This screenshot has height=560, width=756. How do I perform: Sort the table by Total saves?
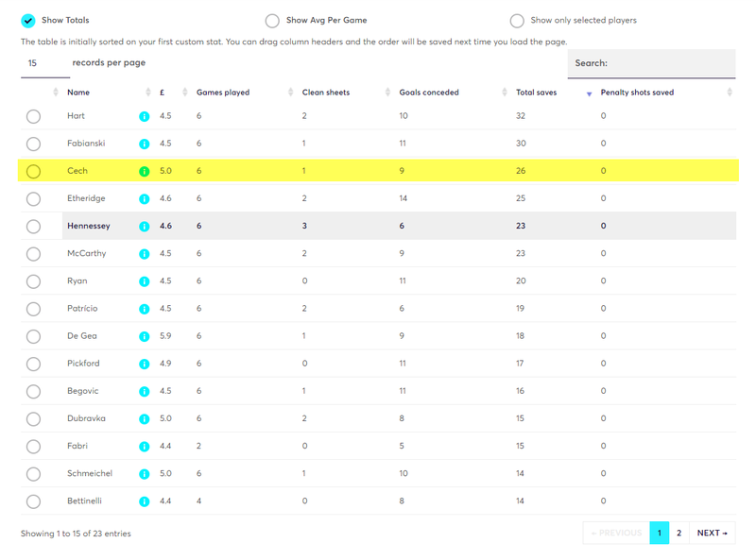[x=536, y=92]
